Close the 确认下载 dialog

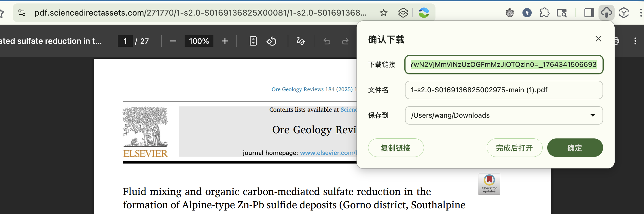tap(598, 39)
